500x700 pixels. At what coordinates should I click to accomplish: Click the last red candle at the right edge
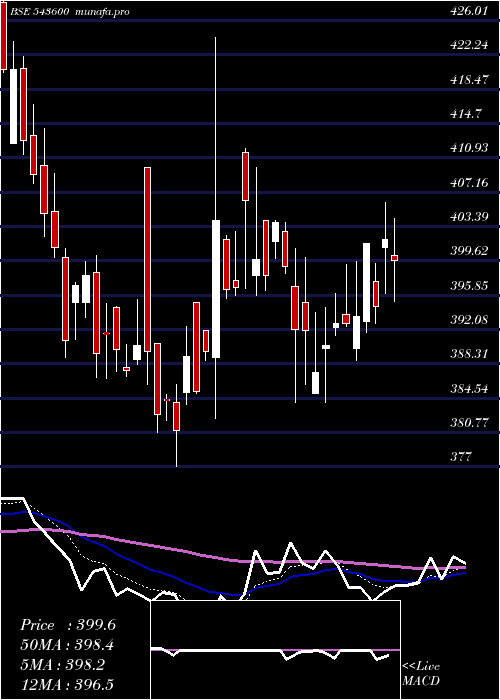pyautogui.click(x=394, y=258)
